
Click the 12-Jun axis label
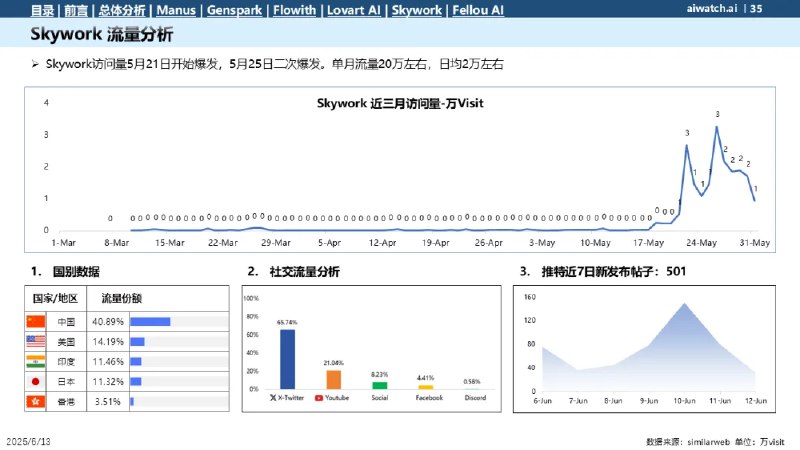[x=756, y=401]
